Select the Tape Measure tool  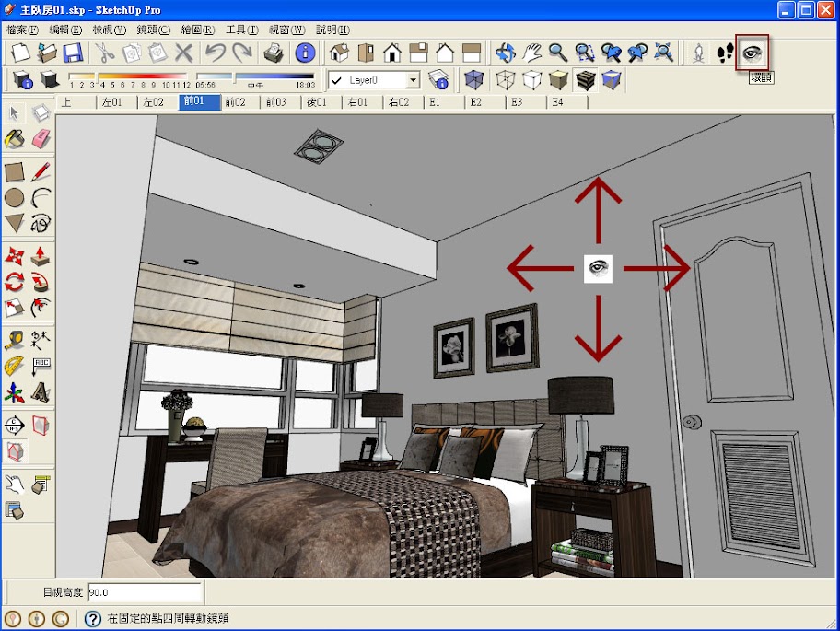15,340
